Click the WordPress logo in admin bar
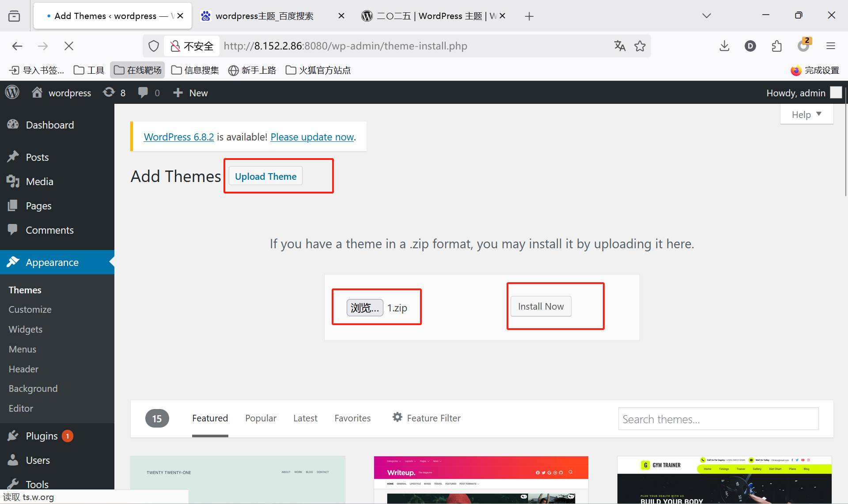This screenshot has width=848, height=504. (12, 92)
